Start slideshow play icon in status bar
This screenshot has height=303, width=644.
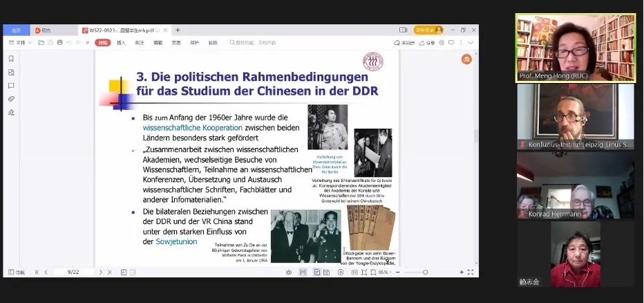341,272
